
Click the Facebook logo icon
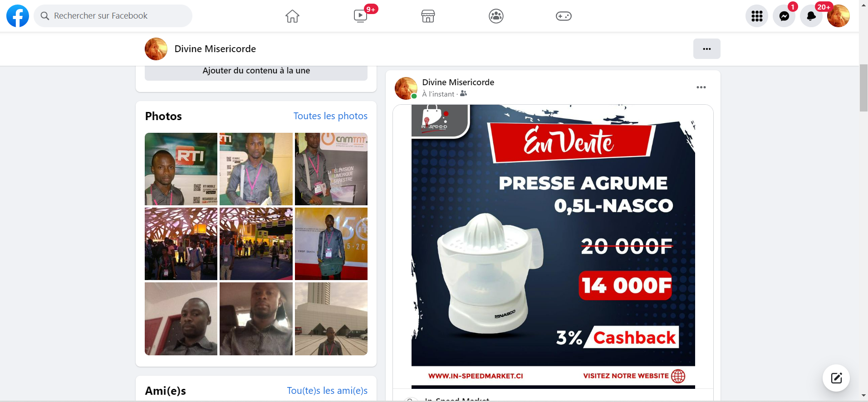coord(18,16)
